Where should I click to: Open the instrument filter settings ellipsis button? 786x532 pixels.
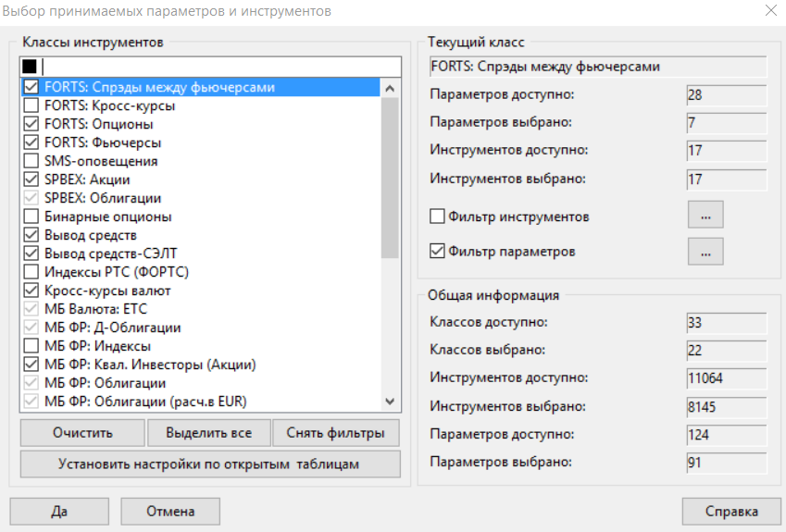(x=705, y=215)
